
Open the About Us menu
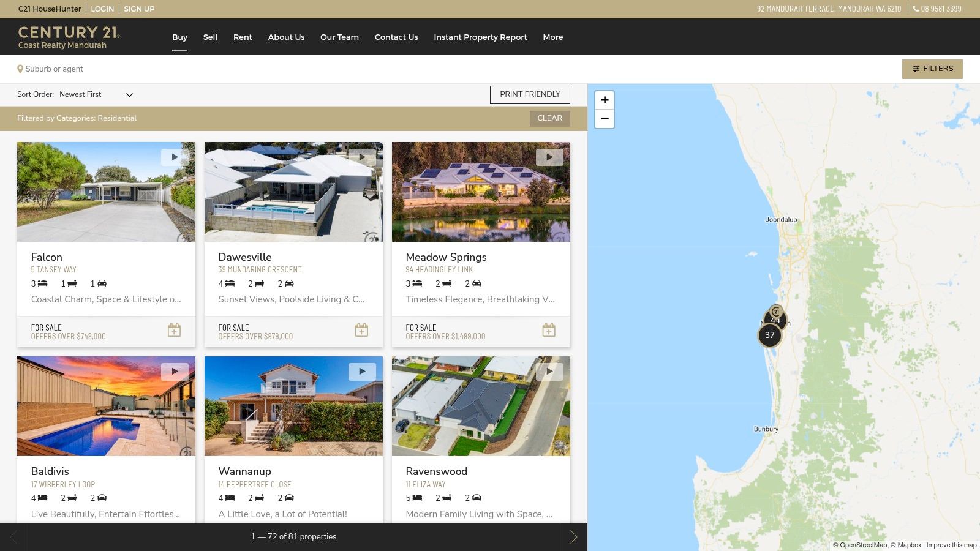click(x=286, y=37)
